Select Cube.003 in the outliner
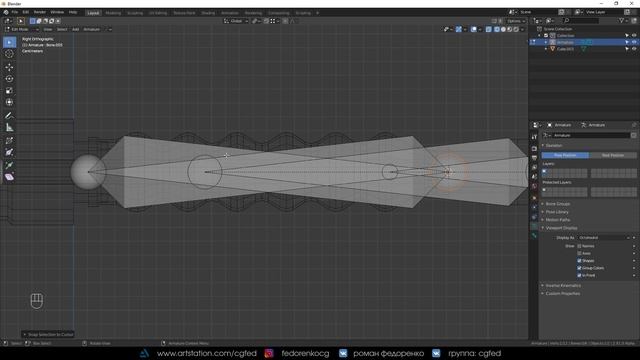The width and height of the screenshot is (640, 360). click(x=565, y=49)
